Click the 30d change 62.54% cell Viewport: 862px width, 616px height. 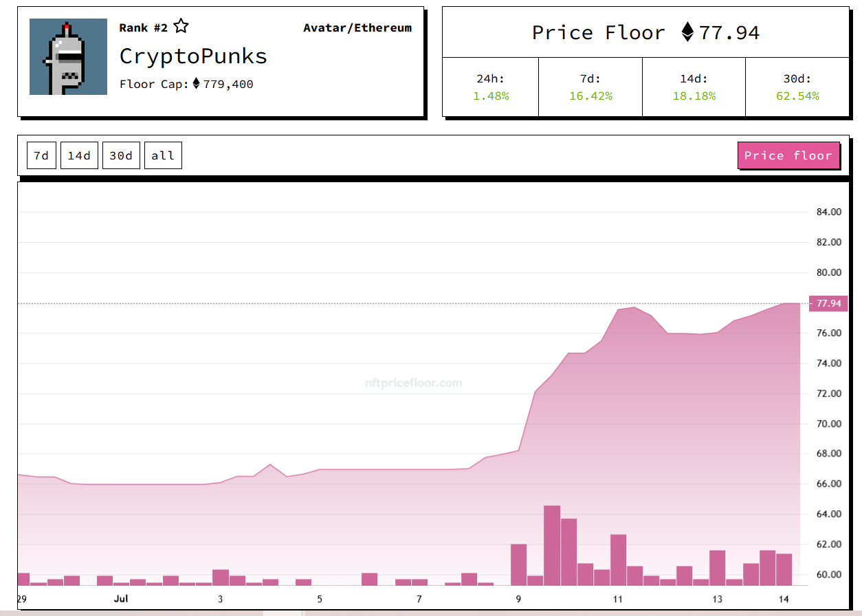pyautogui.click(x=797, y=87)
